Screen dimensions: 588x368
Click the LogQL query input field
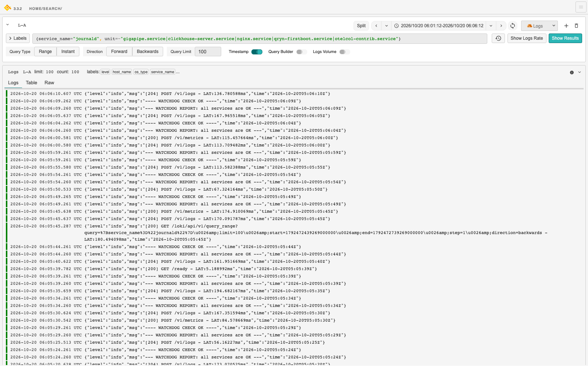click(260, 39)
